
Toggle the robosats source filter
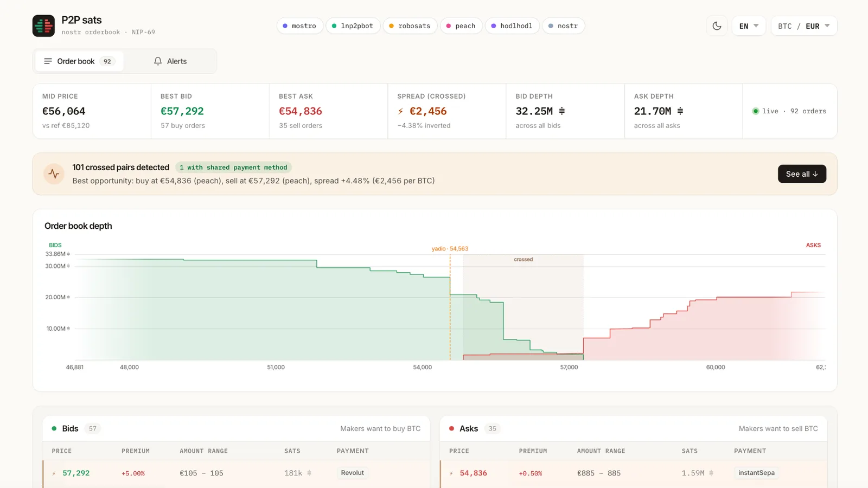point(410,26)
